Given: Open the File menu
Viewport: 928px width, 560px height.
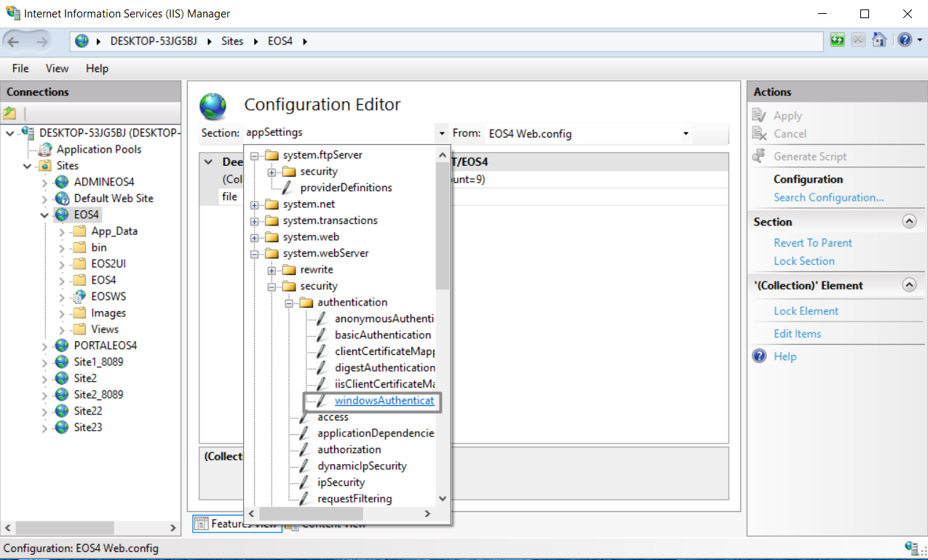Looking at the screenshot, I should [20, 68].
